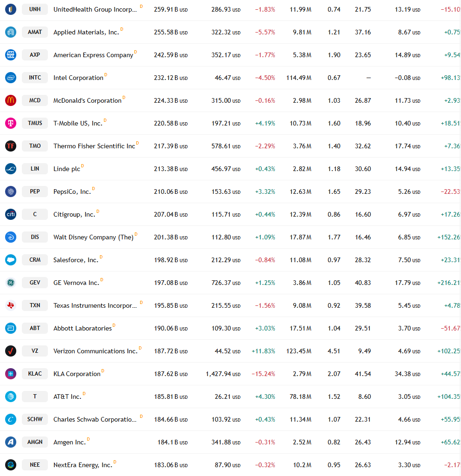The height and width of the screenshot is (476, 461).
Task: Click the GE Vernova logo icon
Action: [11, 283]
